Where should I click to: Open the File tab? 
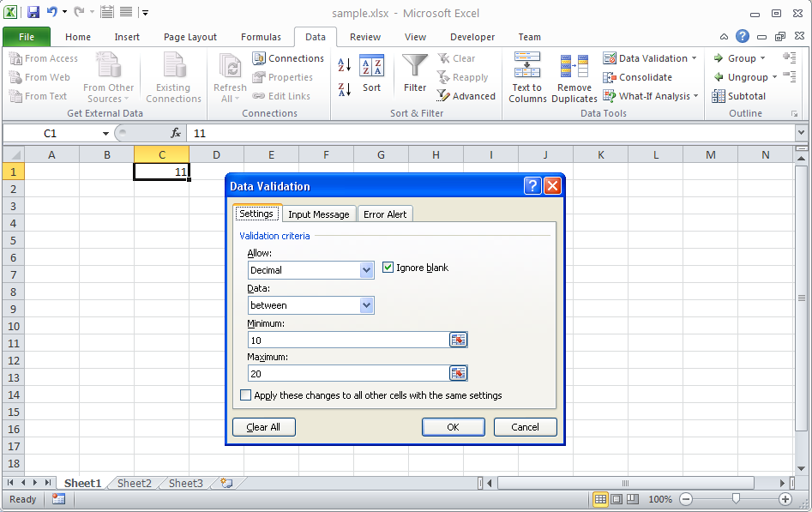tap(27, 37)
